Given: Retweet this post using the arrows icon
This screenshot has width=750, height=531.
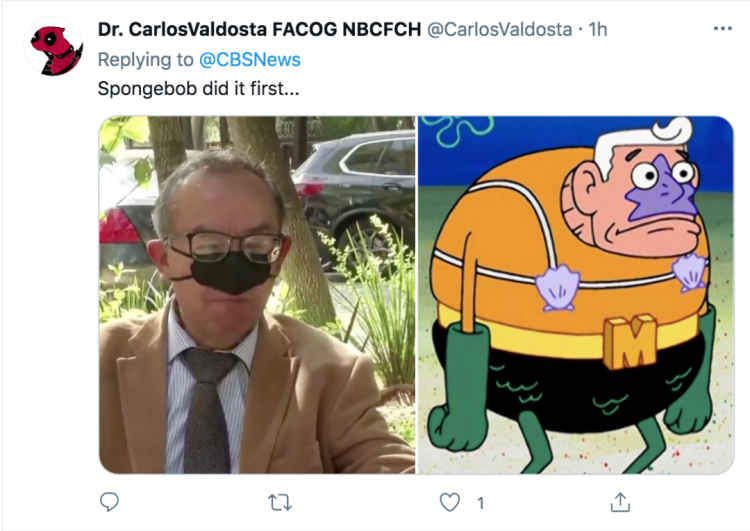Looking at the screenshot, I should tap(280, 502).
